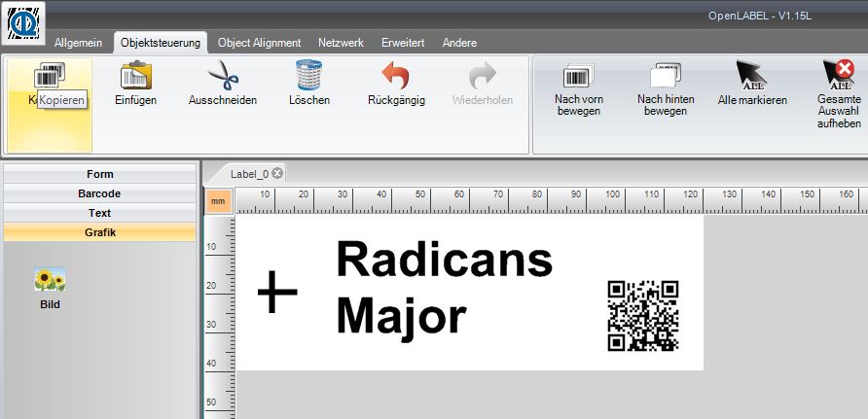The width and height of the screenshot is (868, 419).
Task: Open the Object Alignment tab
Action: pos(259,43)
